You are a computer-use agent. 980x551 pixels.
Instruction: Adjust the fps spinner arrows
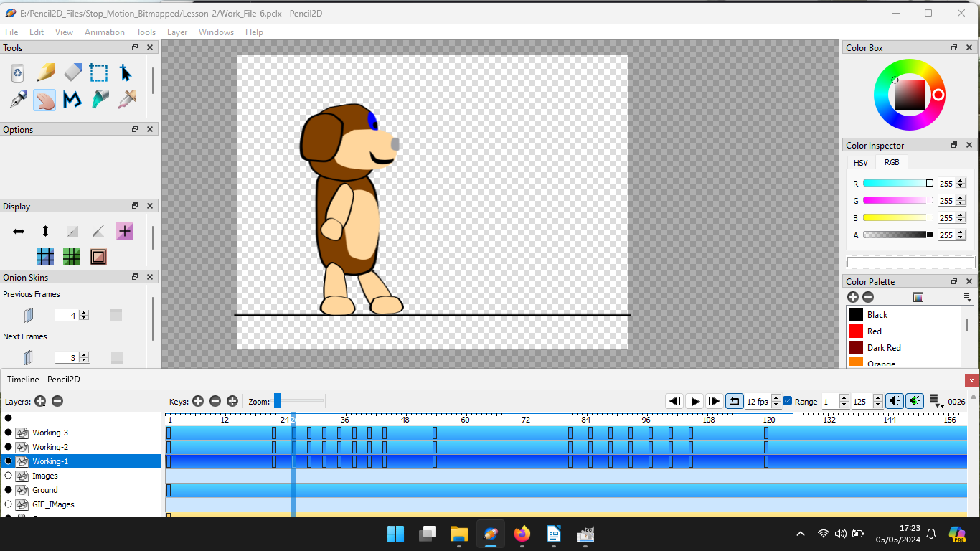[x=776, y=401]
